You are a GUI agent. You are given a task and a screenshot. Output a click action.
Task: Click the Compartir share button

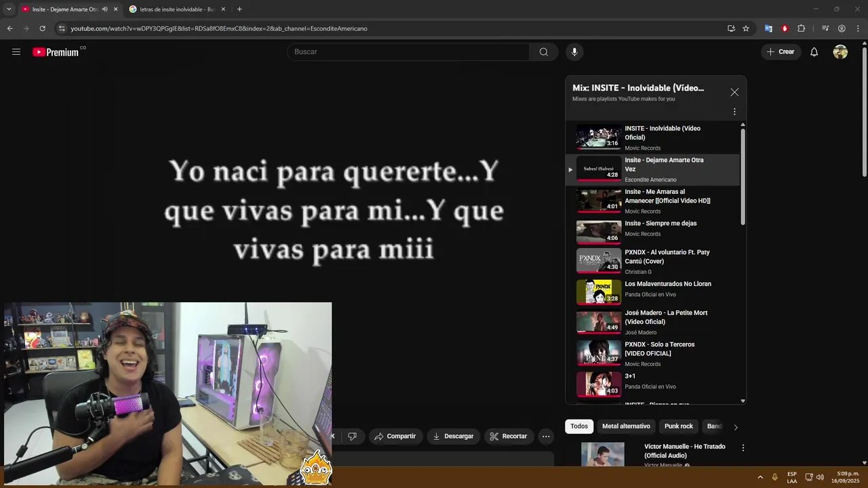(395, 436)
